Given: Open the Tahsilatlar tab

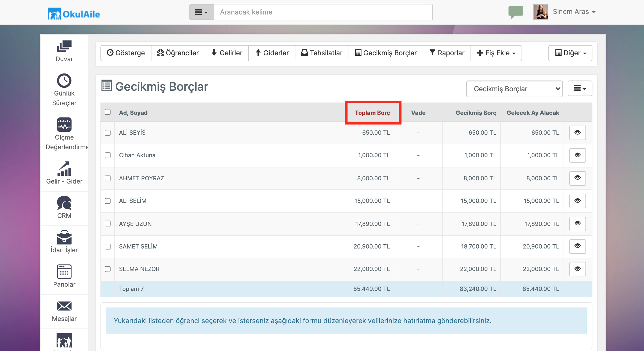Looking at the screenshot, I should tap(322, 53).
